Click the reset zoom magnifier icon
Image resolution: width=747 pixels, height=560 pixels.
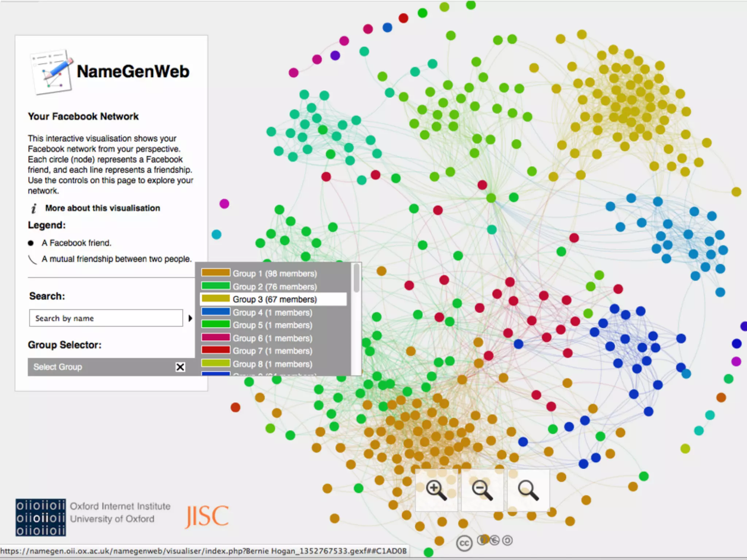(x=528, y=490)
